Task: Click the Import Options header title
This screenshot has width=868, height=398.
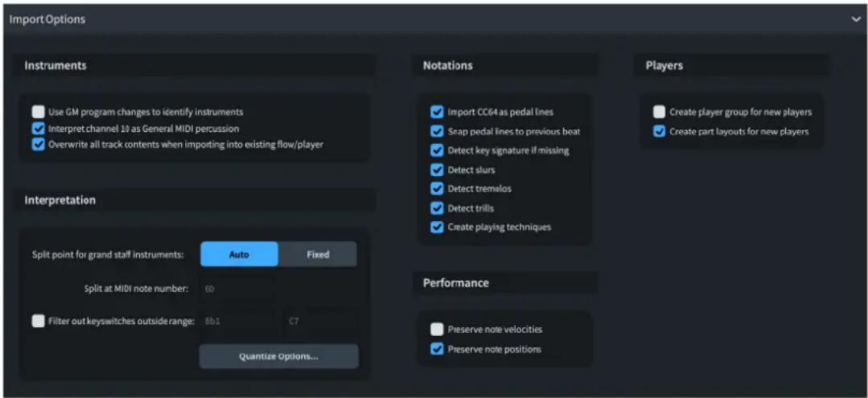Action: [47, 19]
